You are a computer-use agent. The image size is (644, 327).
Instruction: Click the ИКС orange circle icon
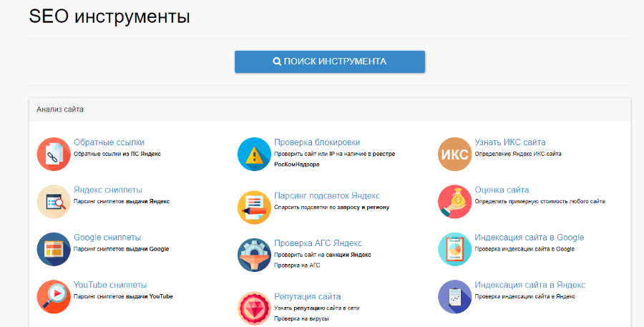pyautogui.click(x=454, y=154)
